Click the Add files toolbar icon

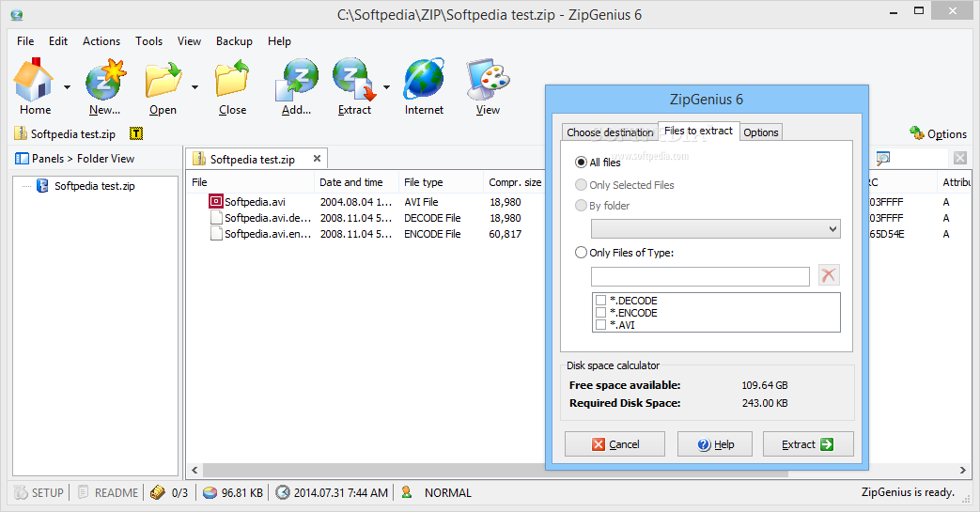point(296,80)
